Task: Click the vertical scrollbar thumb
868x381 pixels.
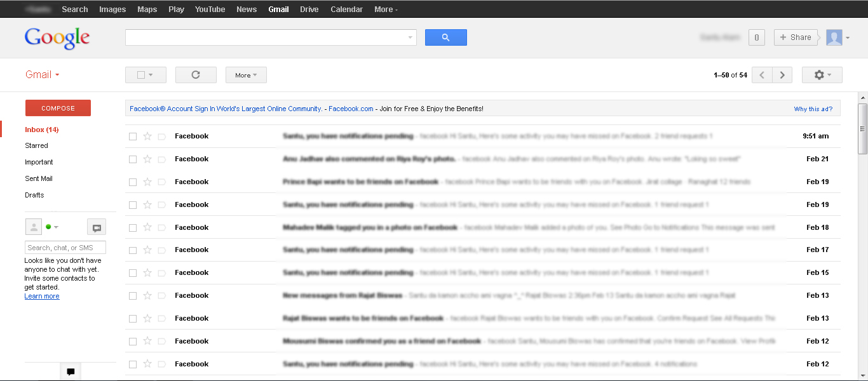Action: [x=863, y=129]
